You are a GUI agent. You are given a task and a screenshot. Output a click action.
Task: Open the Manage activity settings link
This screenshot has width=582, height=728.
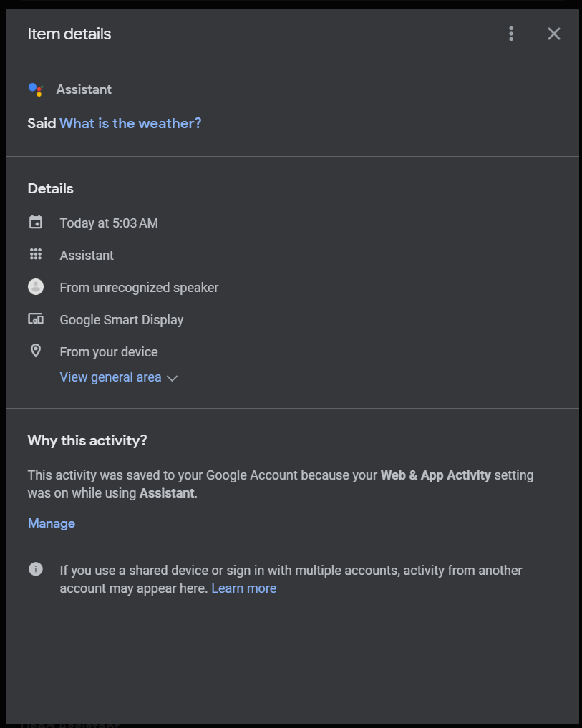click(x=52, y=523)
